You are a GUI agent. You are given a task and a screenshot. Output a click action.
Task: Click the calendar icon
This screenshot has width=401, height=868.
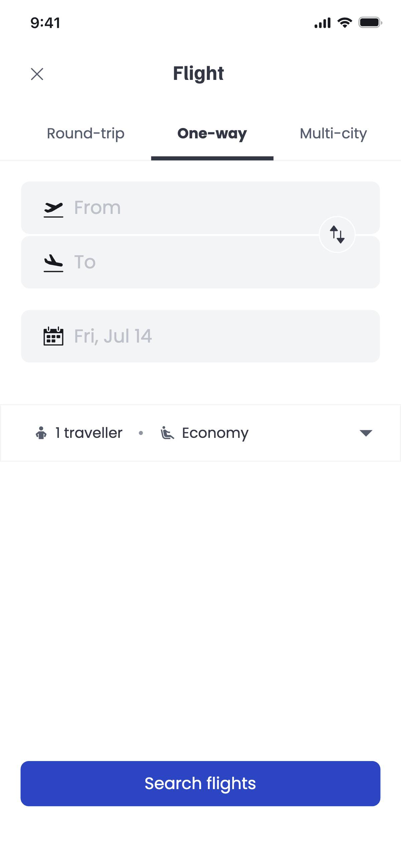[x=53, y=336]
